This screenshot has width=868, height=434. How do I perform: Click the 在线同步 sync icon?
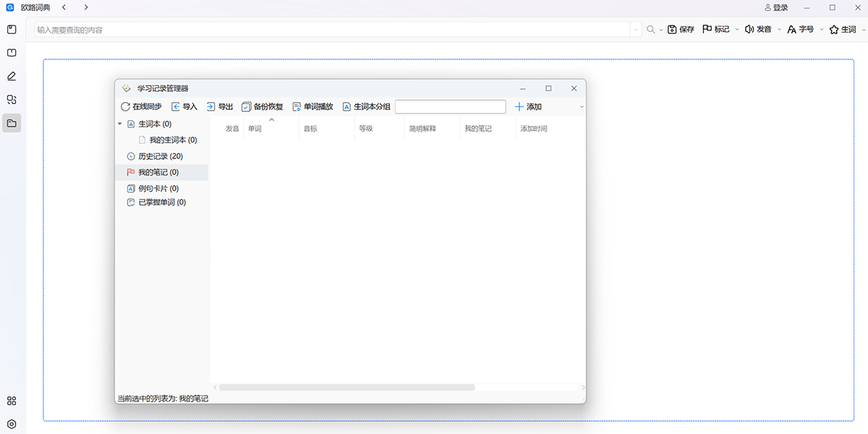[x=126, y=107]
